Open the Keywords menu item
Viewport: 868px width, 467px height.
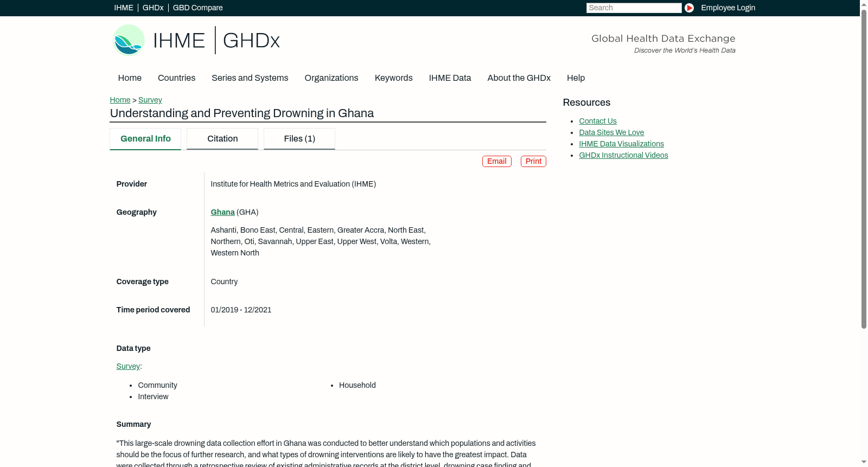click(393, 78)
